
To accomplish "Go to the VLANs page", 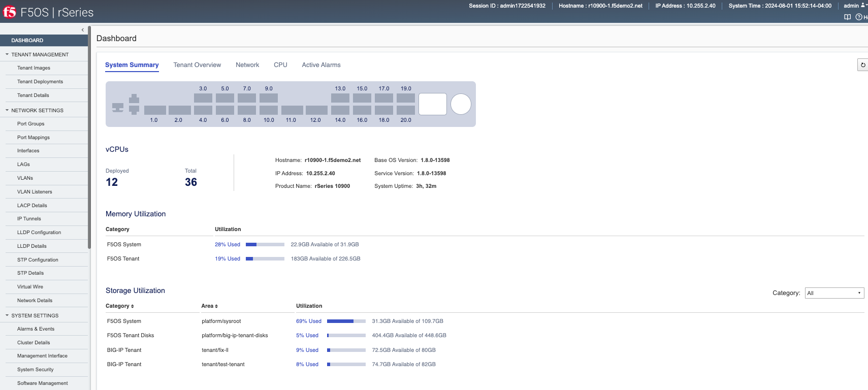I will 25,178.
